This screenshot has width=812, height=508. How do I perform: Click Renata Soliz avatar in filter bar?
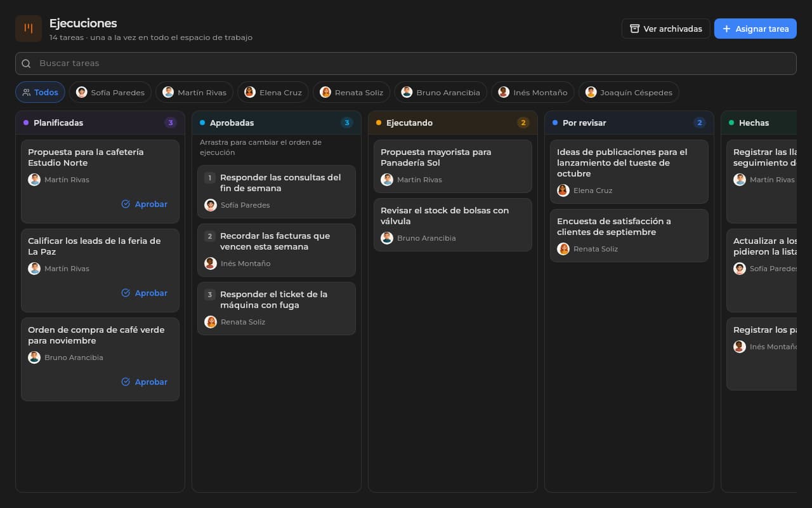[325, 92]
